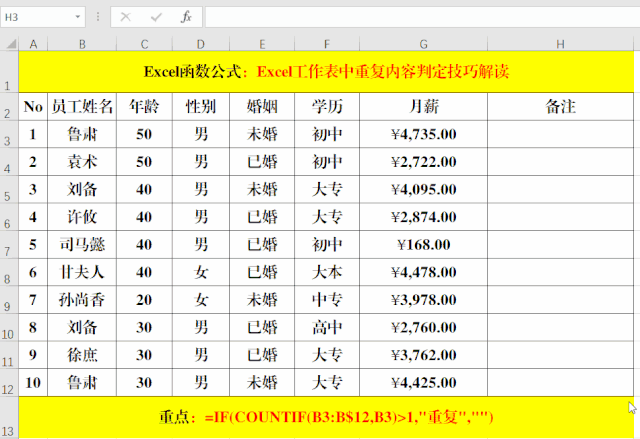Screen dimensions: 640x439
Task: Click inside the formula bar input
Action: coord(422,17)
